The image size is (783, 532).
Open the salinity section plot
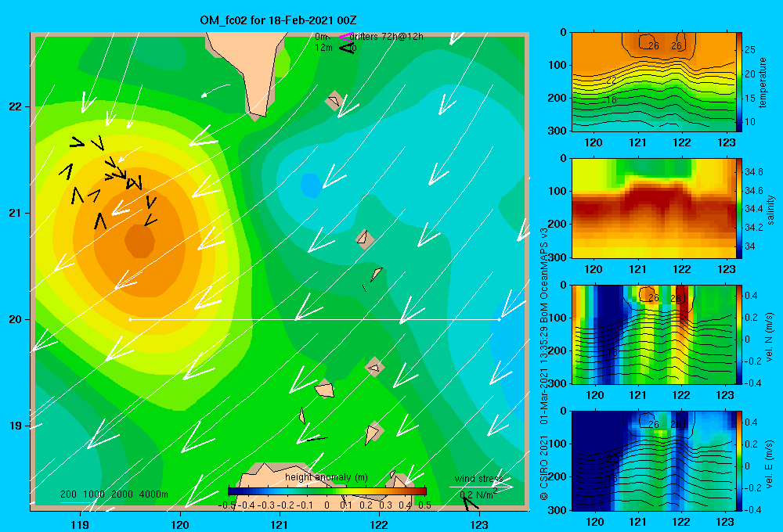click(x=654, y=209)
